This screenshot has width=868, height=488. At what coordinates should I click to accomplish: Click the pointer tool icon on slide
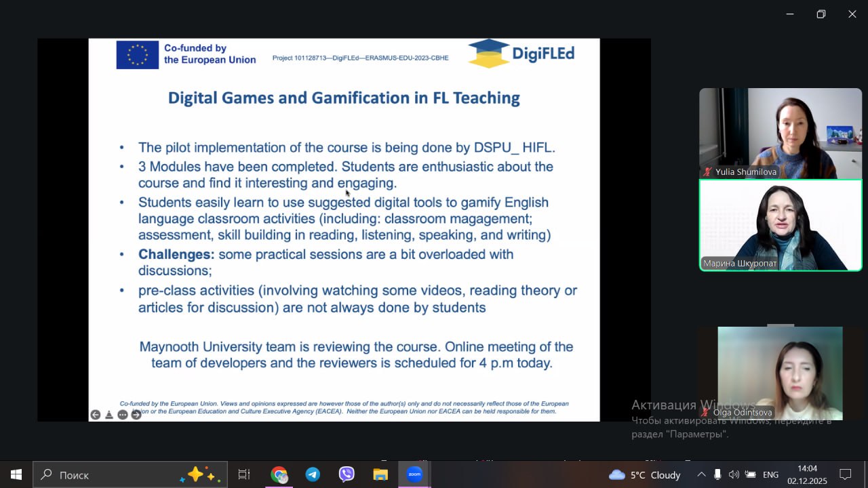[x=109, y=415]
